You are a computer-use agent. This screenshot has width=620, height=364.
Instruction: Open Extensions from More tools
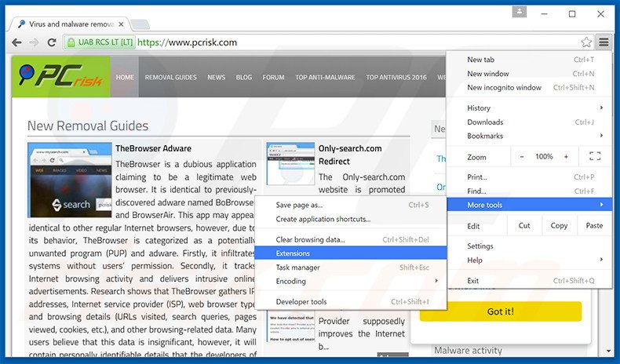tap(351, 253)
